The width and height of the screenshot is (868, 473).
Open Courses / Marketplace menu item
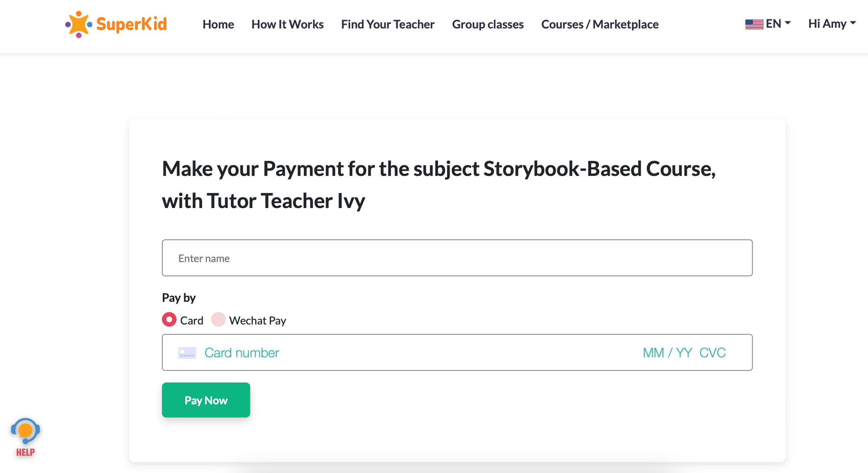(600, 24)
